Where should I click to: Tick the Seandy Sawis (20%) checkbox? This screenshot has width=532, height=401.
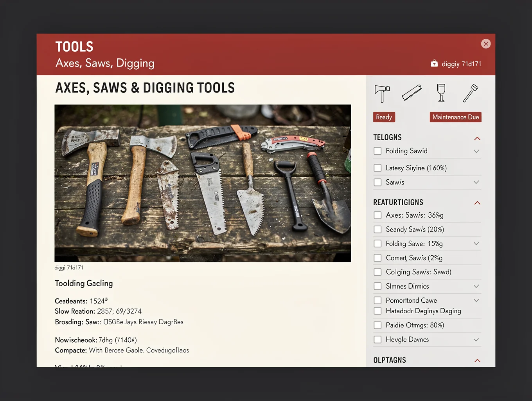(x=377, y=229)
